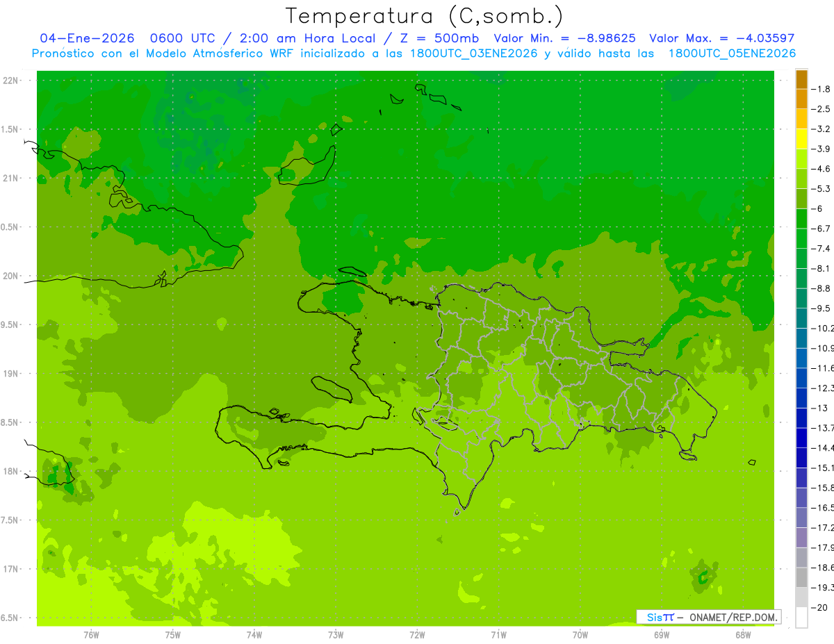This screenshot has height=644, width=834.
Task: Click the "74W" longitude label
Action: 254,635
